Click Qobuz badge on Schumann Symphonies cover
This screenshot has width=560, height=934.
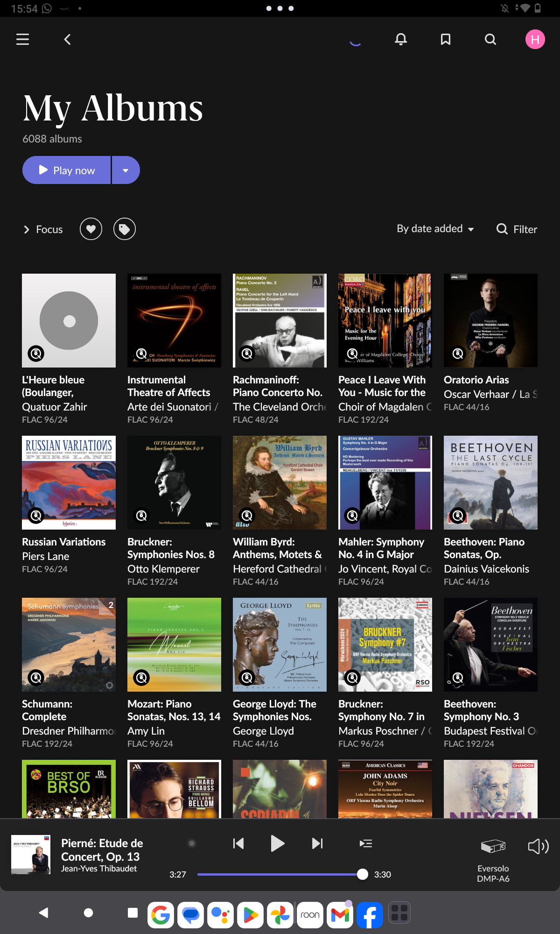36,678
